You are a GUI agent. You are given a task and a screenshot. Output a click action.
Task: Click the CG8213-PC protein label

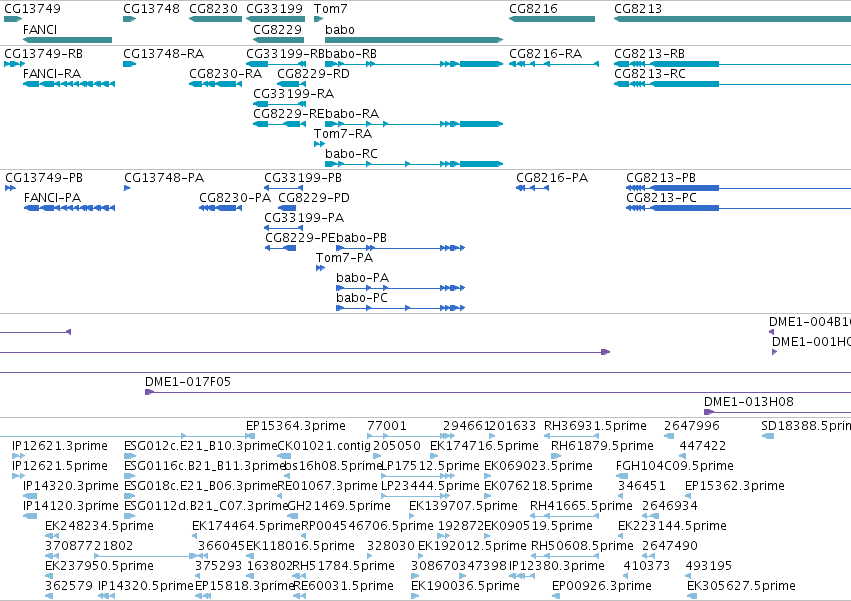point(661,198)
